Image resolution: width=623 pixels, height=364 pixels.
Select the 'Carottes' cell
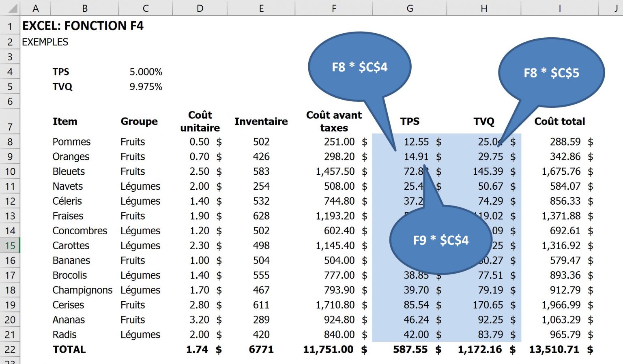[85, 246]
